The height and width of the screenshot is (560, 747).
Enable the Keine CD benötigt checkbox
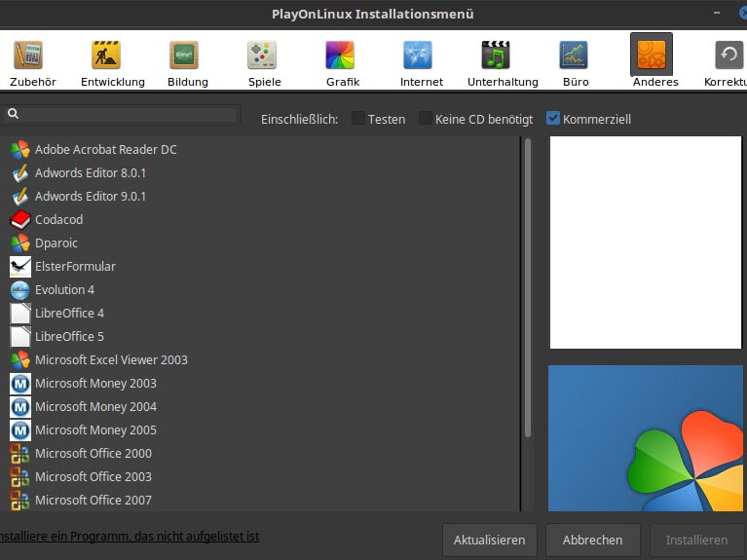(426, 118)
